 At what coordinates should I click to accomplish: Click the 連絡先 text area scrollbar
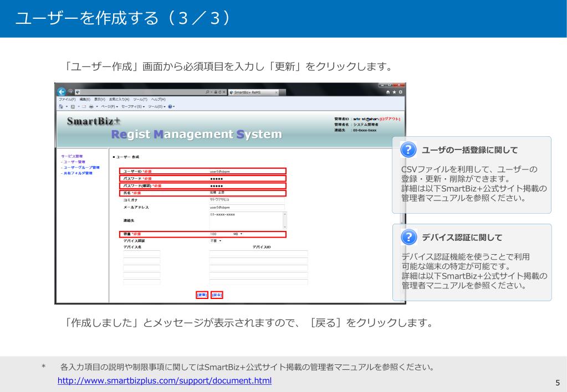tap(285, 220)
